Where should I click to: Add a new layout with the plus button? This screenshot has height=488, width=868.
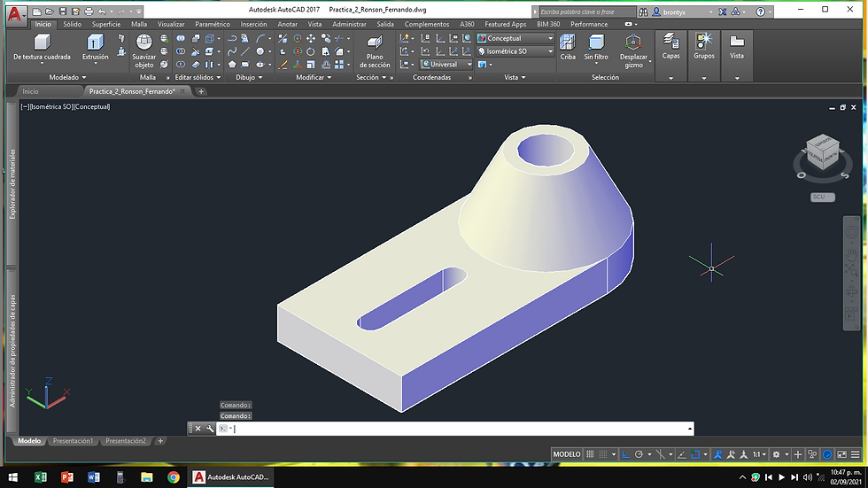coord(160,441)
